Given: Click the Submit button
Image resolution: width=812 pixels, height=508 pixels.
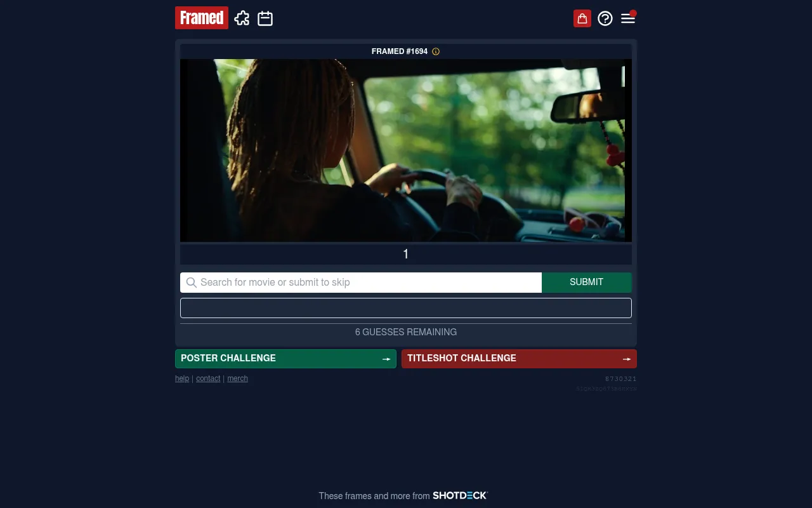Looking at the screenshot, I should click(587, 283).
